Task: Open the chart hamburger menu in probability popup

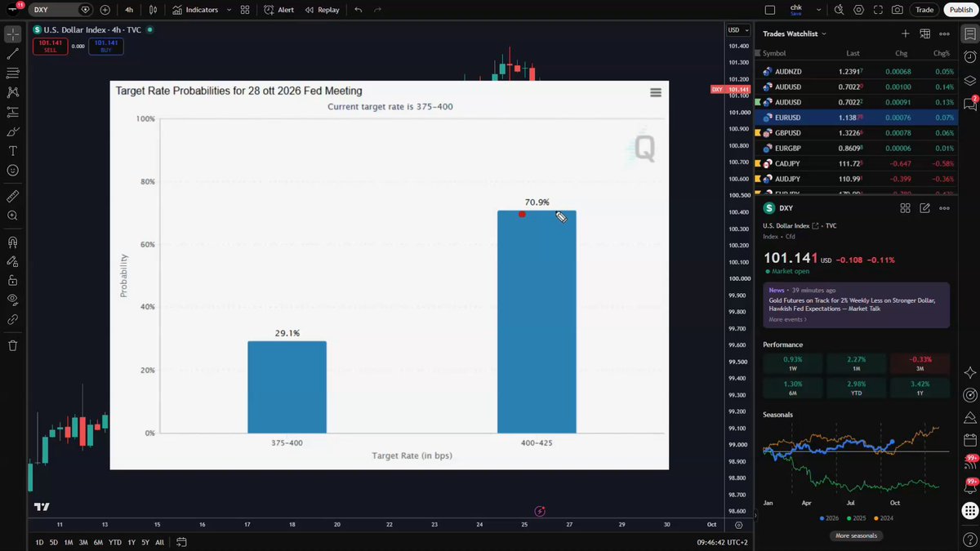Action: (x=655, y=92)
